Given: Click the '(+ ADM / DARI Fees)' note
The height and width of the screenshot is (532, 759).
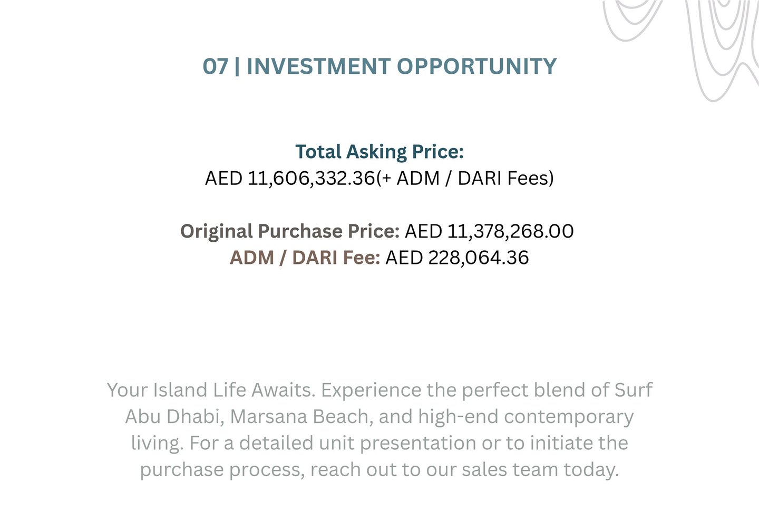Looking at the screenshot, I should pos(465,178).
